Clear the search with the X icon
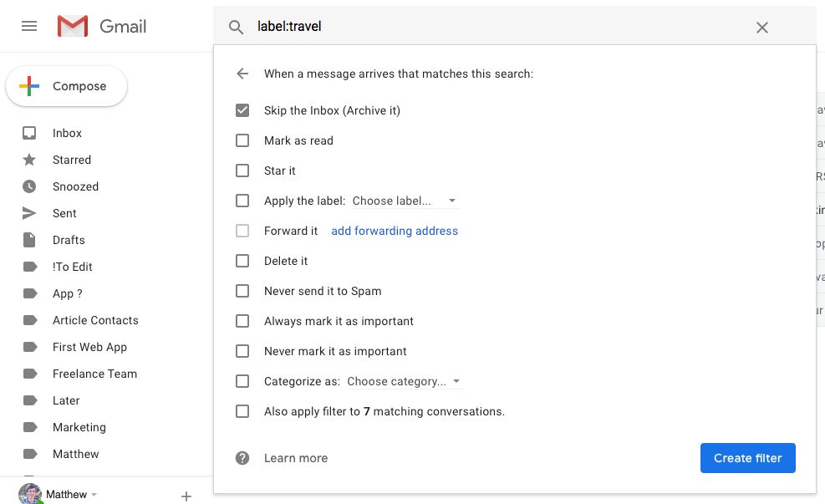The height and width of the screenshot is (504, 825). click(761, 28)
